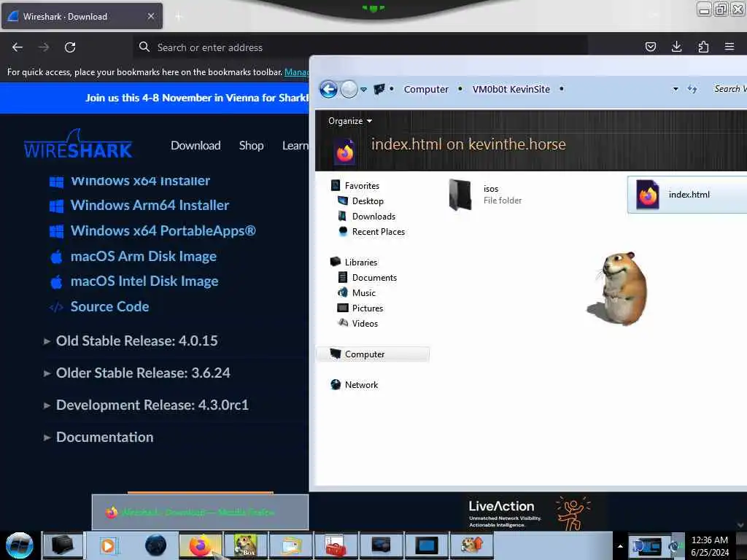Go back in Firefox
The width and height of the screenshot is (747, 560).
18,47
